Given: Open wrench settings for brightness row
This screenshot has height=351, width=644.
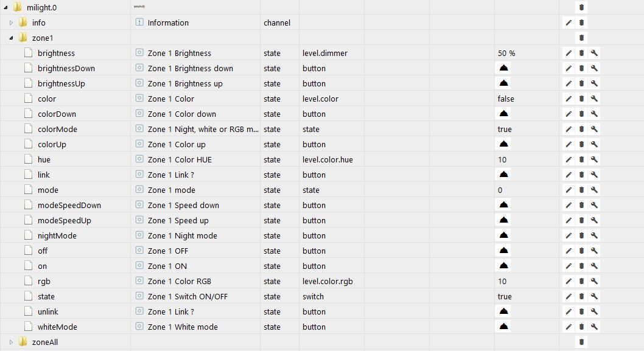Looking at the screenshot, I should [594, 53].
